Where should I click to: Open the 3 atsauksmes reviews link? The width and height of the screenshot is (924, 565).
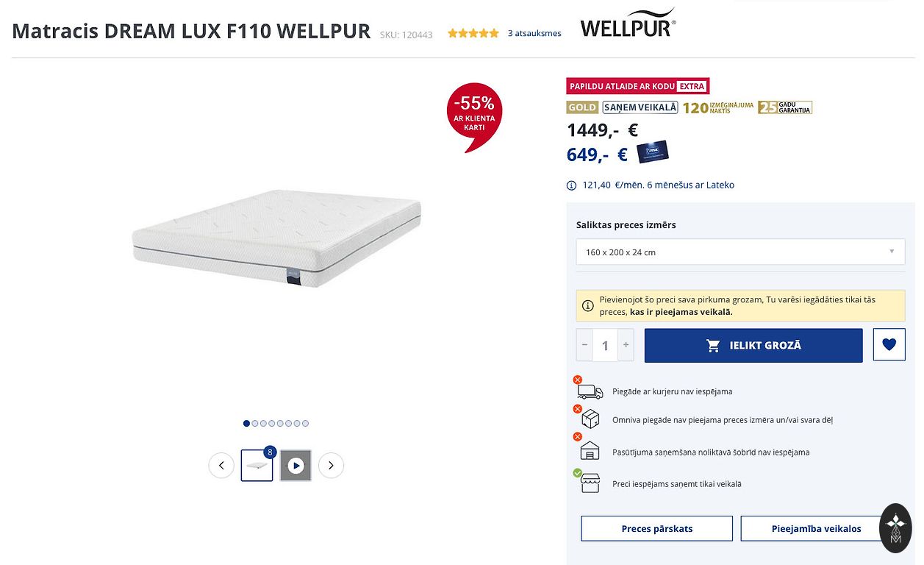pos(534,33)
